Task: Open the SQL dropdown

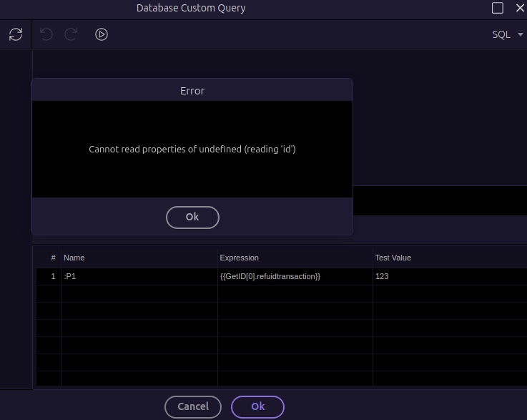Action: tap(508, 34)
